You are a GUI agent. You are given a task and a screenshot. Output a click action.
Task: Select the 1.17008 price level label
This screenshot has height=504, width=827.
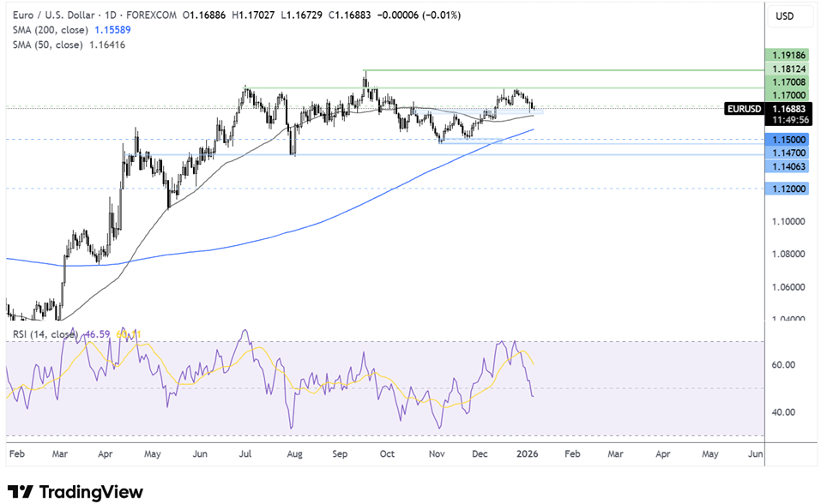[x=787, y=82]
